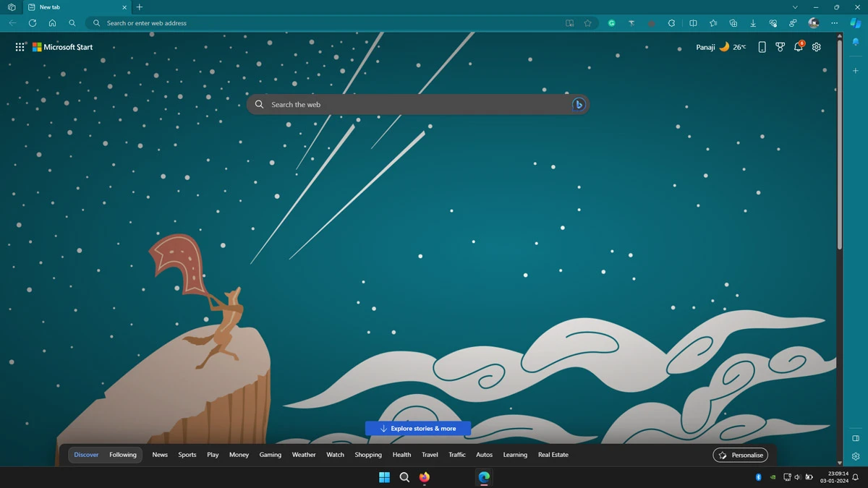Open the notifications bell showing 6 alerts
The image size is (868, 488).
tap(798, 46)
